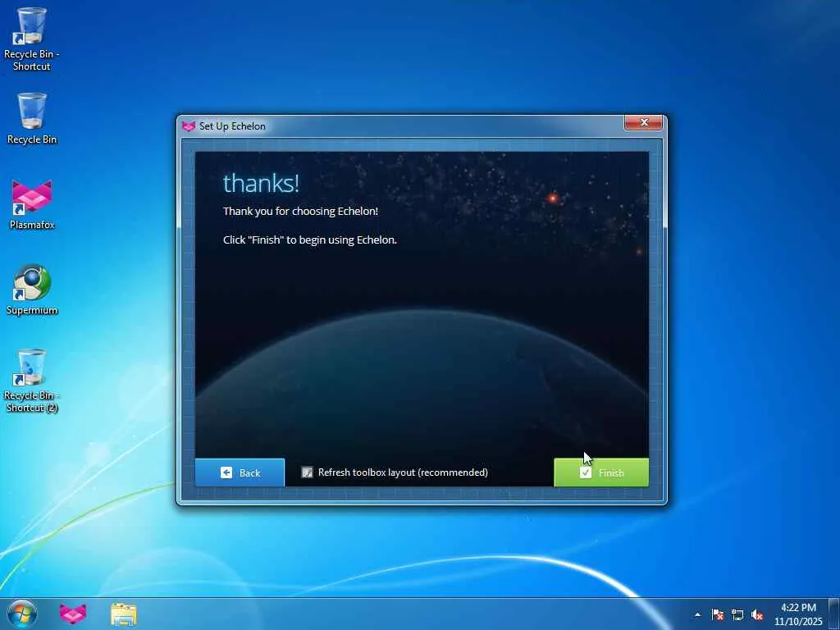Click the "Set Up Echelon" window title
The height and width of the screenshot is (630, 840).
pyautogui.click(x=232, y=126)
